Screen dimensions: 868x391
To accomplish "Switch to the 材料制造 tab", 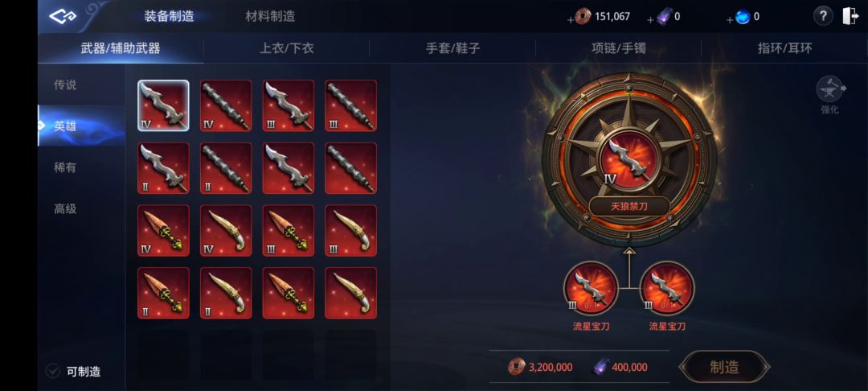I will tap(270, 17).
